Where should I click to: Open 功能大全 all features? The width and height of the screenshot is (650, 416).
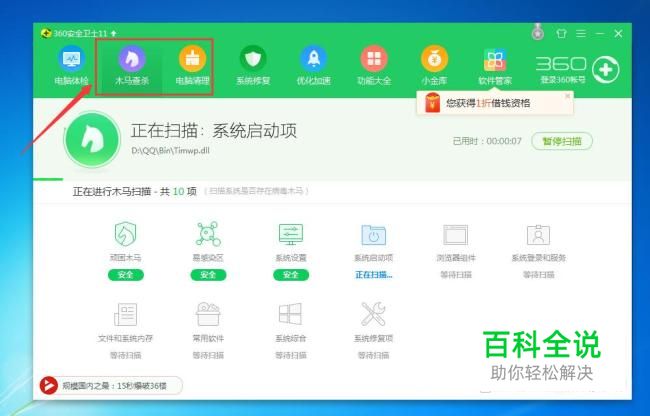tap(374, 66)
